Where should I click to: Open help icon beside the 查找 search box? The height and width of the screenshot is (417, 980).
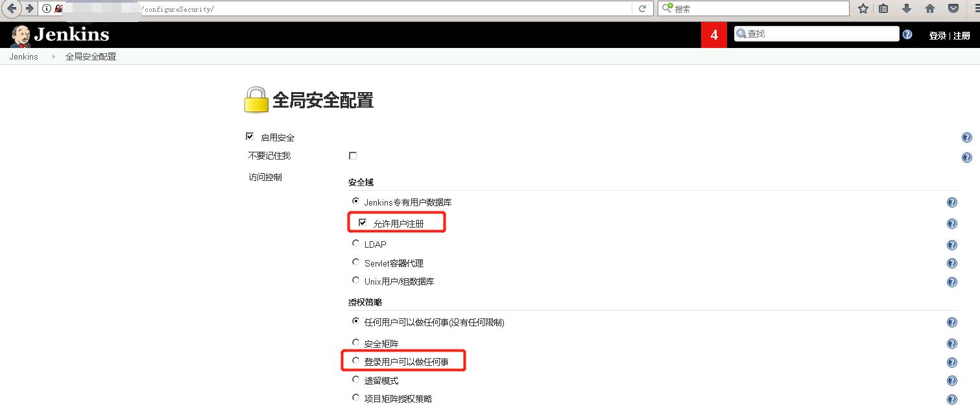(907, 34)
